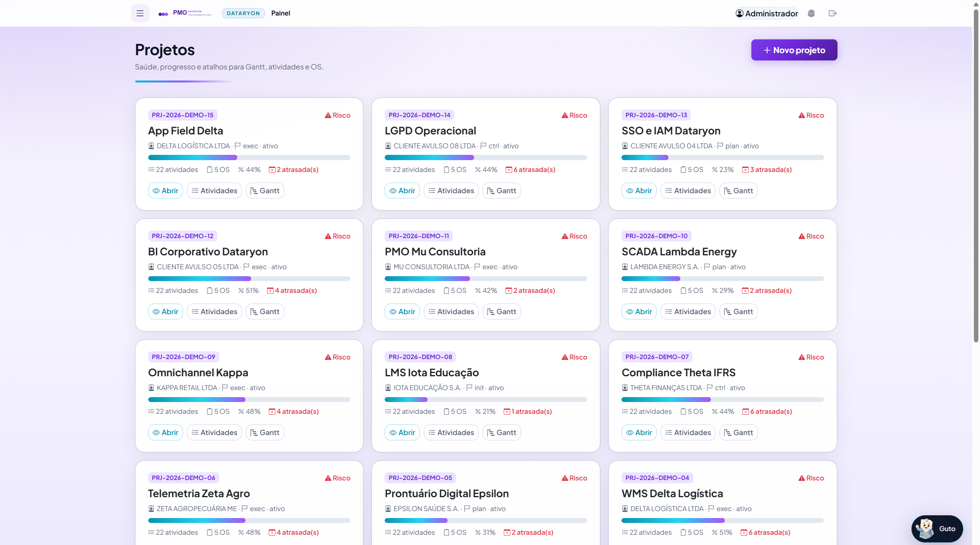Click the DATARYON badge in the header

pyautogui.click(x=243, y=13)
